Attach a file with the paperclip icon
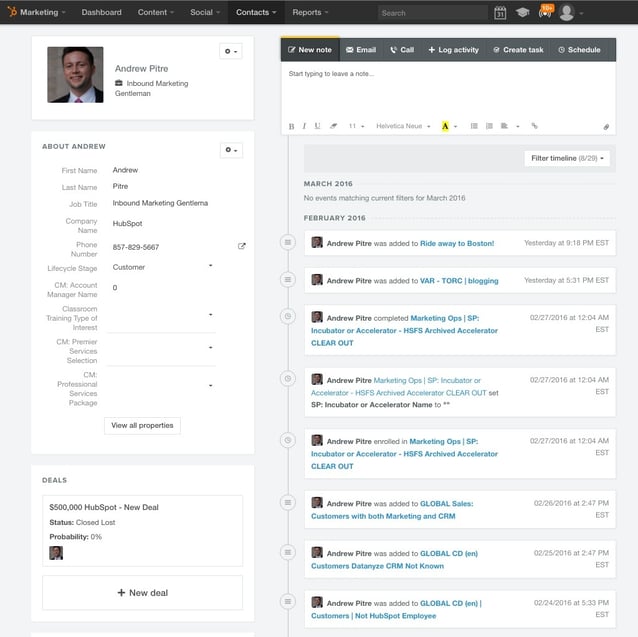 pyautogui.click(x=606, y=127)
